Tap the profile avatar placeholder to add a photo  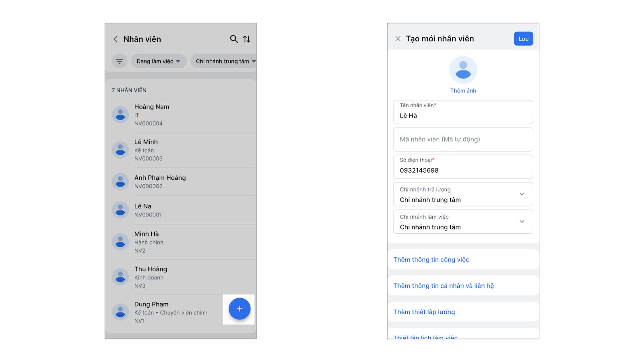463,70
